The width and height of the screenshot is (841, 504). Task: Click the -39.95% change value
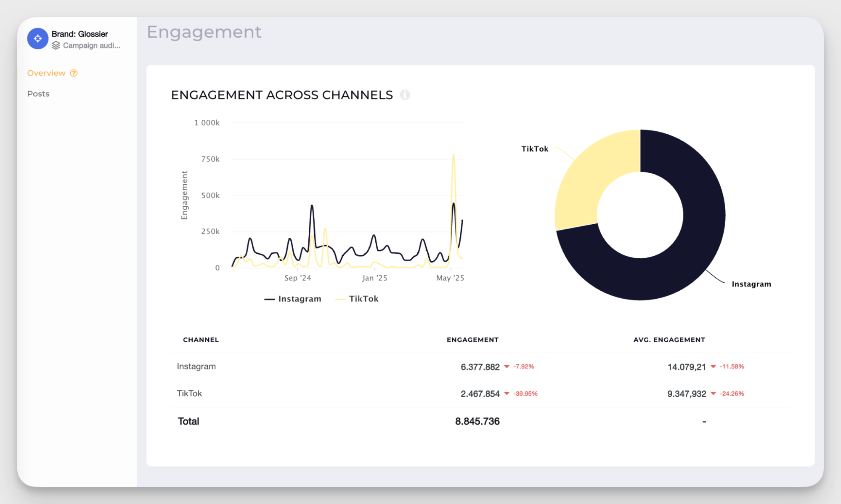pyautogui.click(x=525, y=394)
